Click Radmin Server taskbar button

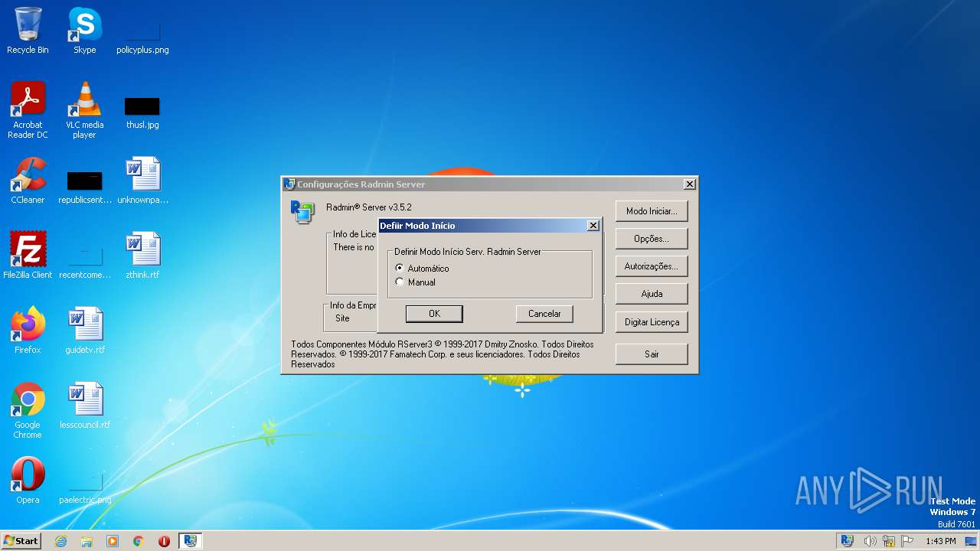tap(190, 541)
